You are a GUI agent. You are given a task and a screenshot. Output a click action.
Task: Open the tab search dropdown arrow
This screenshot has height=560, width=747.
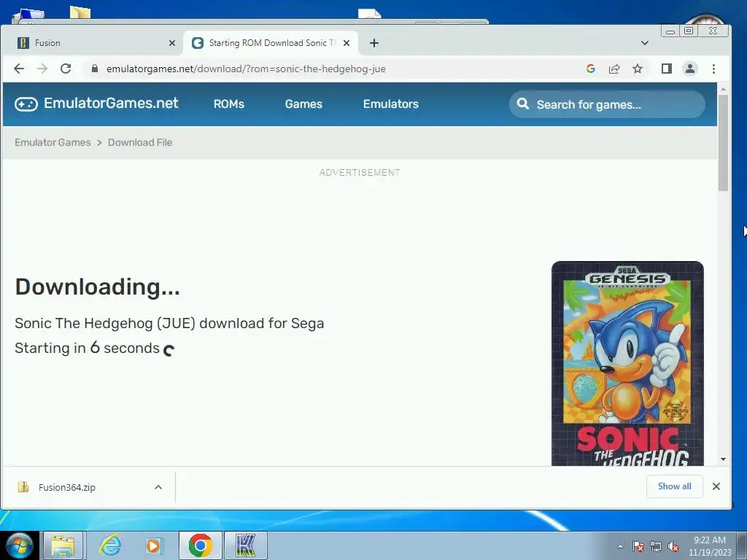point(645,43)
